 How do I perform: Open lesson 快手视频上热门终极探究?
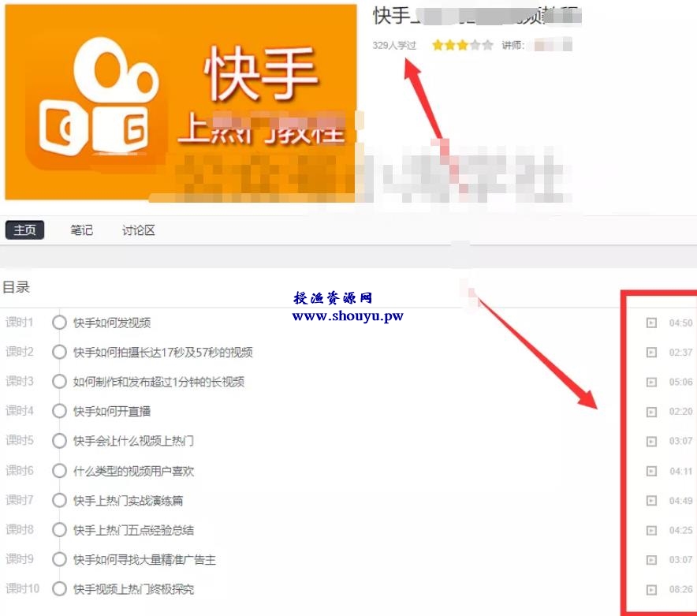tap(133, 589)
